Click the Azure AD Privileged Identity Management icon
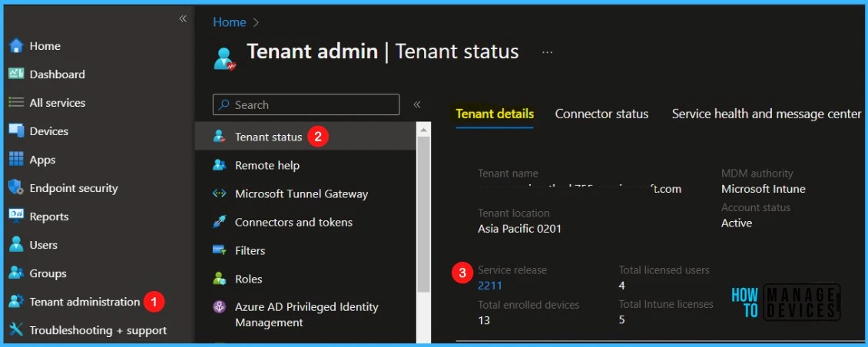Image resolution: width=868 pixels, height=347 pixels. 220,306
